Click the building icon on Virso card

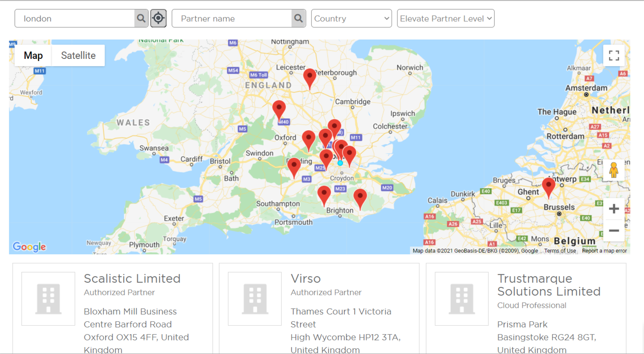click(x=255, y=299)
